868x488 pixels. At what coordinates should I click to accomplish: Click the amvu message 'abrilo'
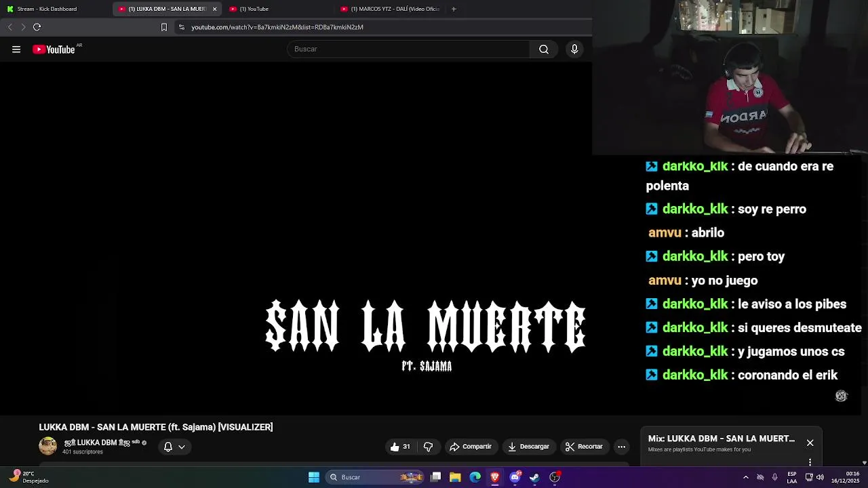click(x=707, y=232)
